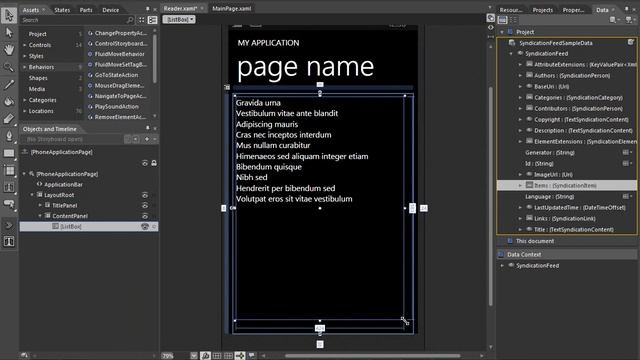Switch Assets panel to list view
The height and width of the screenshot is (360, 640).
click(153, 20)
